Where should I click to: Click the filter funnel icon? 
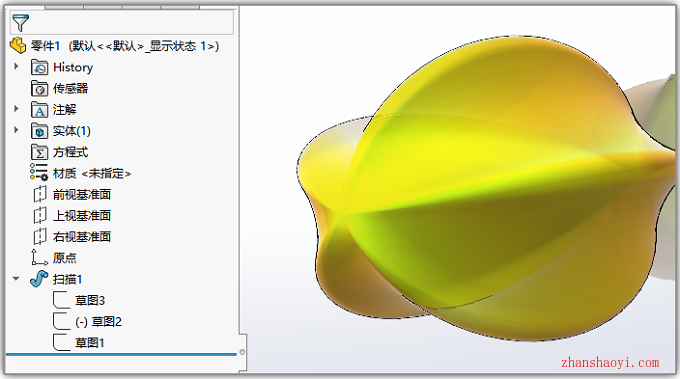tap(20, 23)
